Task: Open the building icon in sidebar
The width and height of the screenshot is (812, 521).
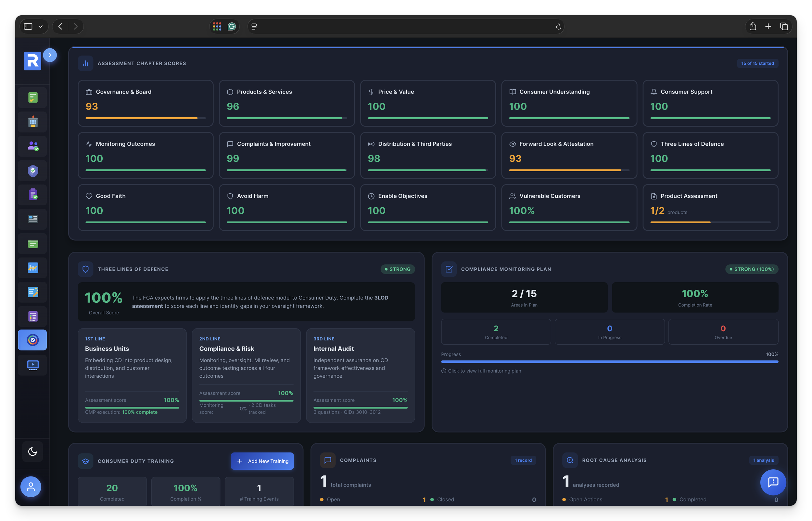Action: click(x=33, y=122)
